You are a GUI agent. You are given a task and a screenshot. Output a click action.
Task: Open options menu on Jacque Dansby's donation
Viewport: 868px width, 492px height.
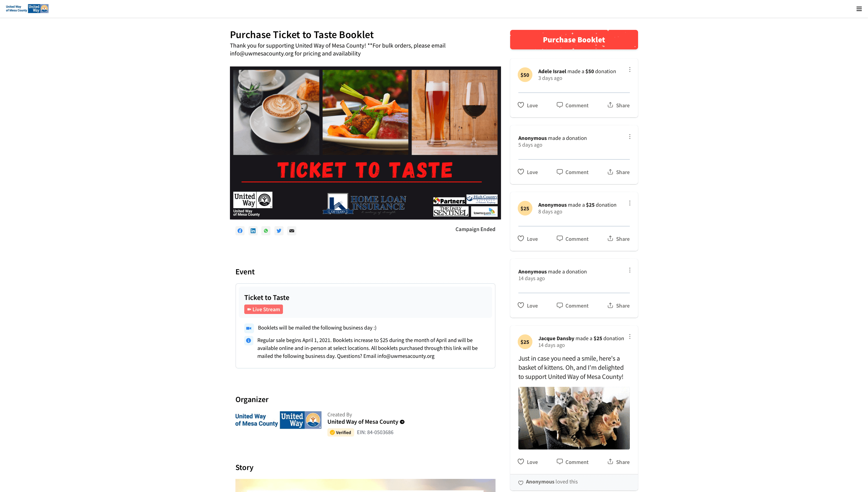630,337
